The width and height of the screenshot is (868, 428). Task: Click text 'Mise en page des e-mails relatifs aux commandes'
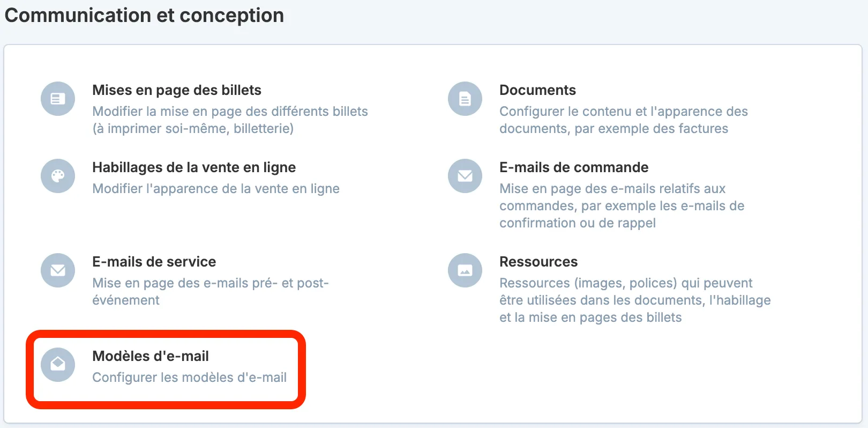tap(622, 197)
